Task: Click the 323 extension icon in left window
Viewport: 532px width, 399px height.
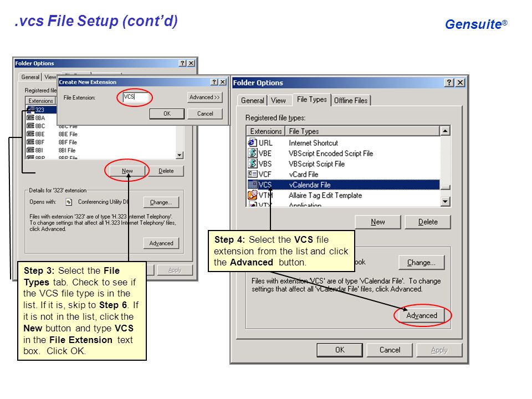Action: 30,110
